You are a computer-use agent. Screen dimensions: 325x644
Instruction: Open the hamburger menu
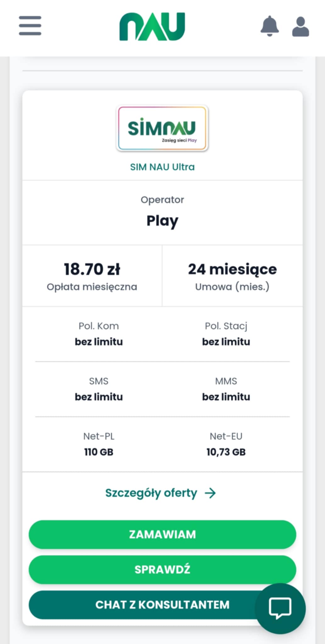click(x=30, y=26)
